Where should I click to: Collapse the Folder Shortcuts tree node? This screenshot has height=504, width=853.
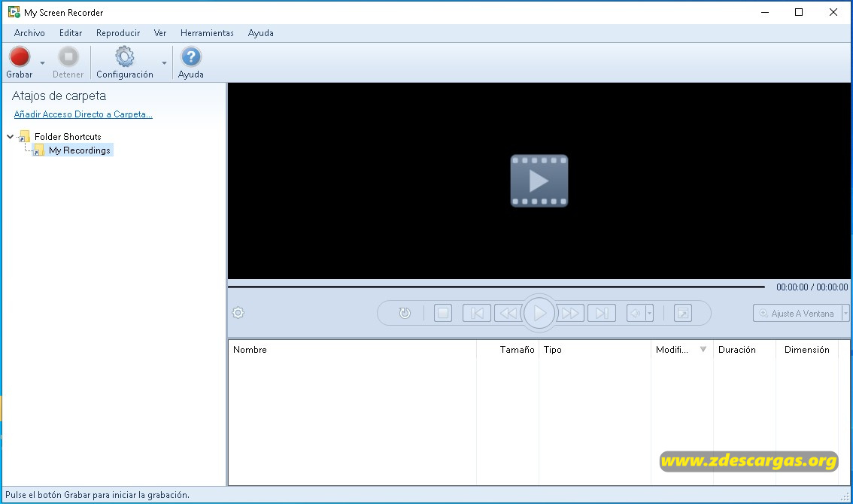[x=10, y=137]
